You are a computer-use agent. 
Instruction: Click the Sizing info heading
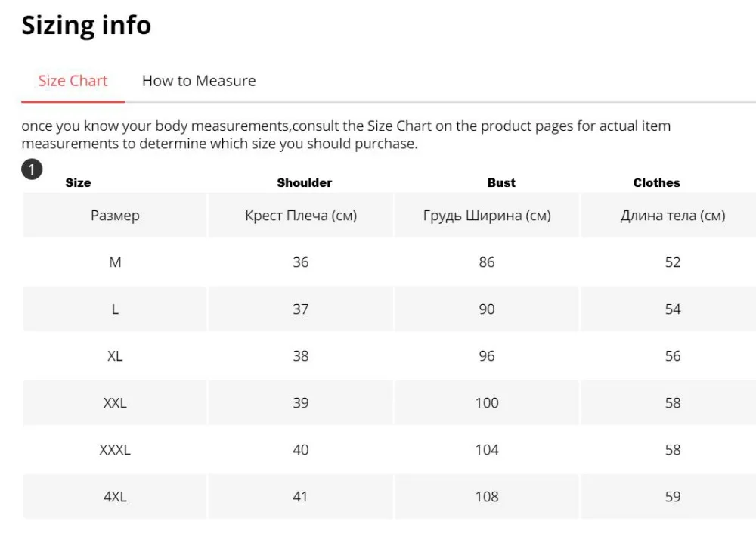(x=86, y=25)
